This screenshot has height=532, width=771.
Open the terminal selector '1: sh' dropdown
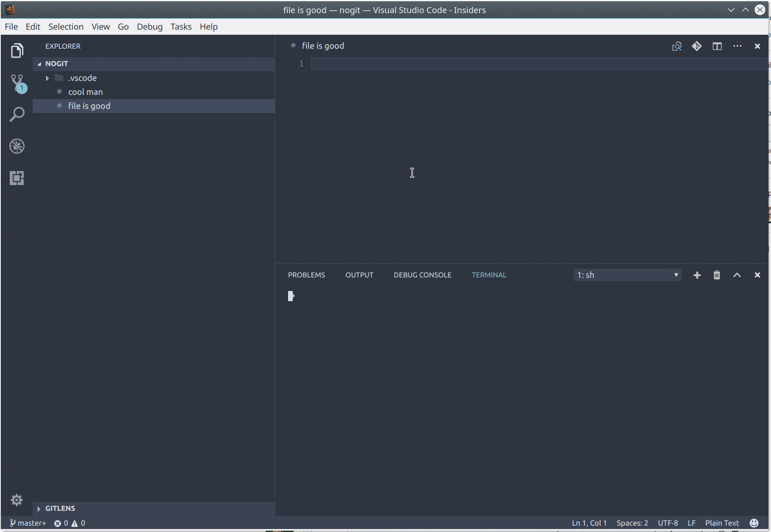coord(627,275)
